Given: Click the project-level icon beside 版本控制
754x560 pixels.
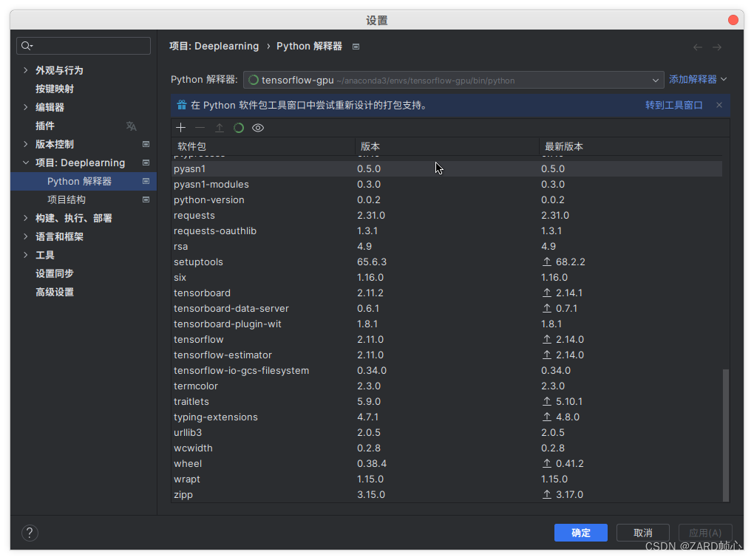Looking at the screenshot, I should pyautogui.click(x=146, y=144).
